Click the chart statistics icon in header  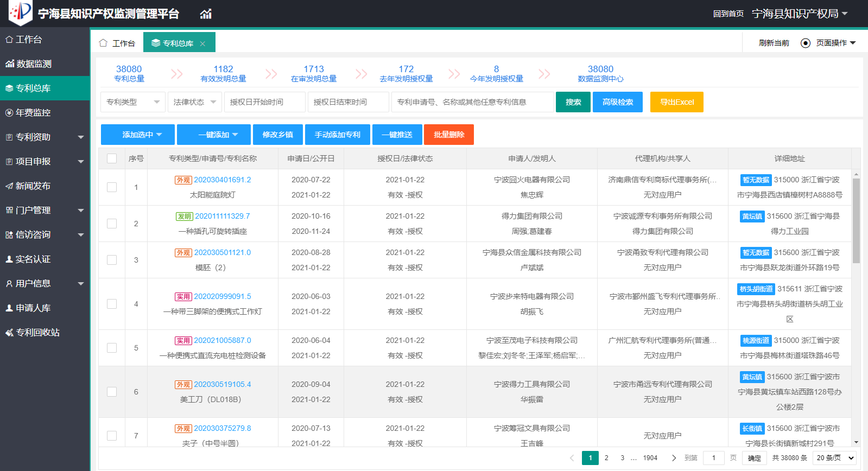206,14
